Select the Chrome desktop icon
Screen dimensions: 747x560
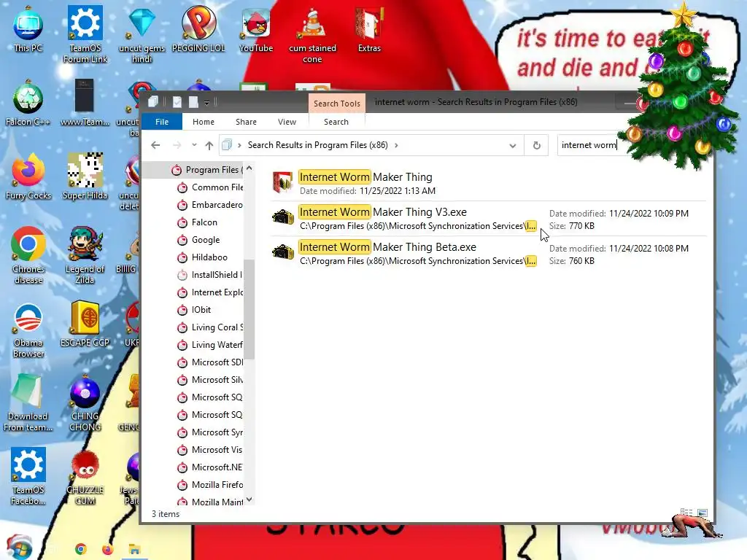tap(28, 256)
